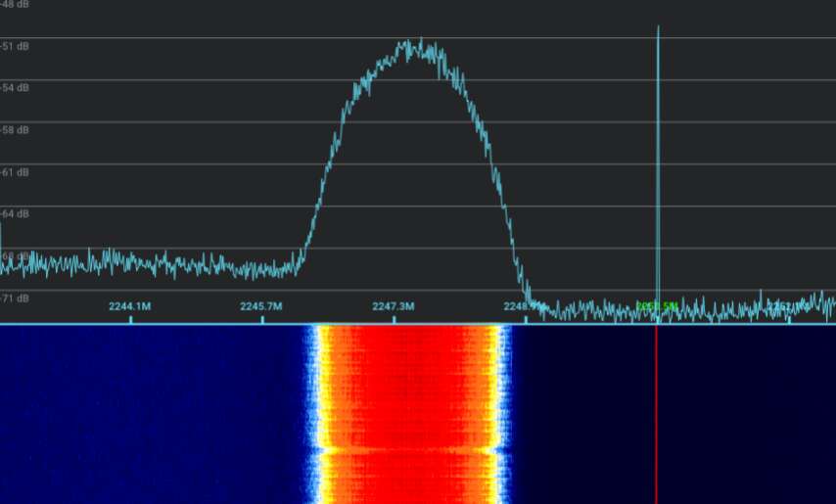Click the -54 dB scale label
Screen dimensions: 836x504
pyautogui.click(x=15, y=88)
